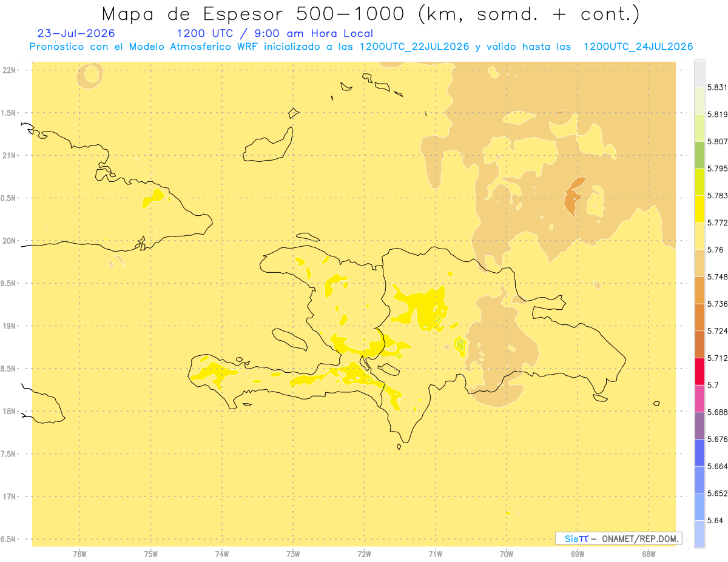Click the colorbar label 5.748
The width and height of the screenshot is (728, 562).
[718, 277]
